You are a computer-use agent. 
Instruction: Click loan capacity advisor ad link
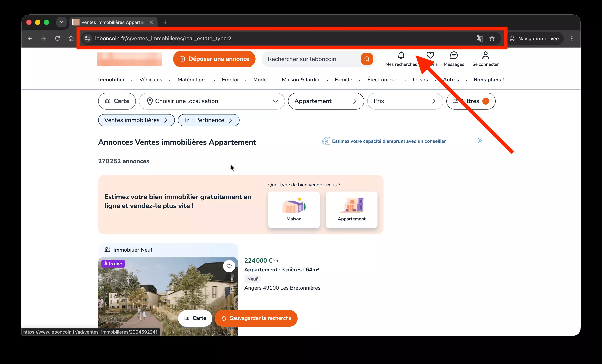[x=389, y=141]
